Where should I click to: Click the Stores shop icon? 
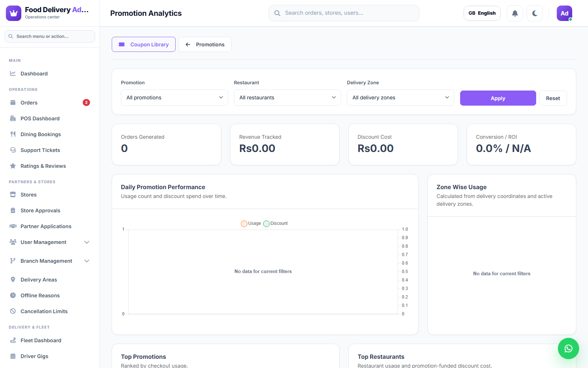coord(13,195)
